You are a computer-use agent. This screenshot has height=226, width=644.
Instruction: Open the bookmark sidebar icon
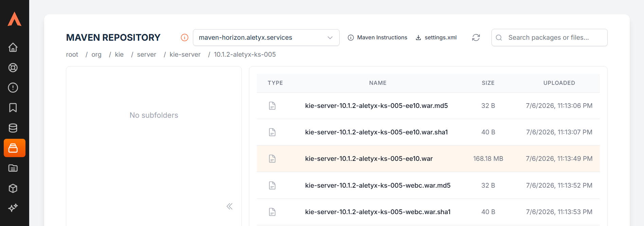click(x=13, y=108)
